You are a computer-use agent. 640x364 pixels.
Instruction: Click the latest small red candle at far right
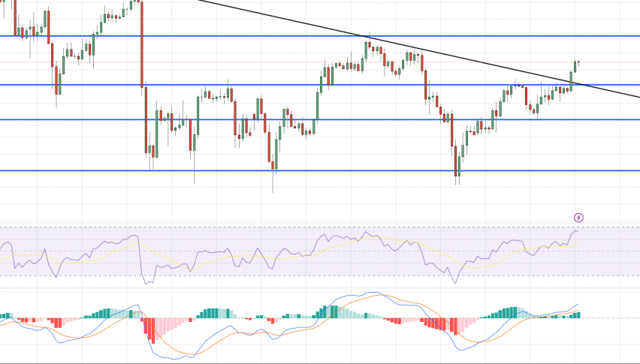578,62
